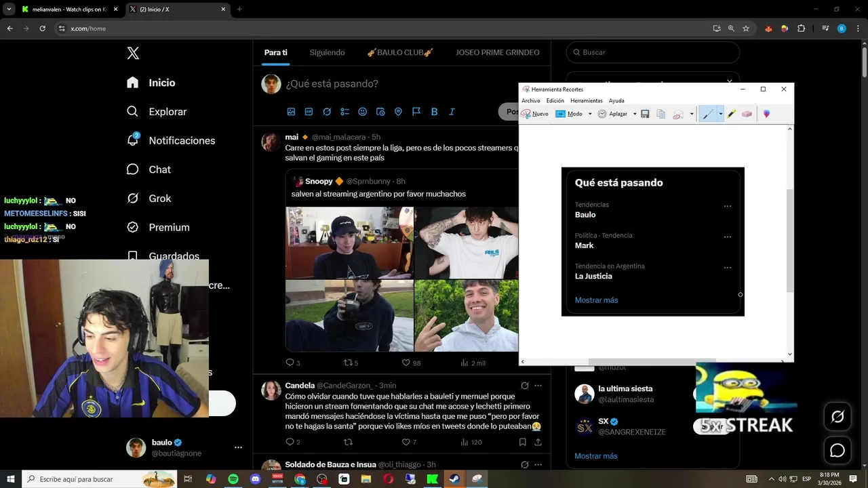Image resolution: width=868 pixels, height=488 pixels.
Task: Open Ayuda menu in Recortes
Action: tap(616, 100)
